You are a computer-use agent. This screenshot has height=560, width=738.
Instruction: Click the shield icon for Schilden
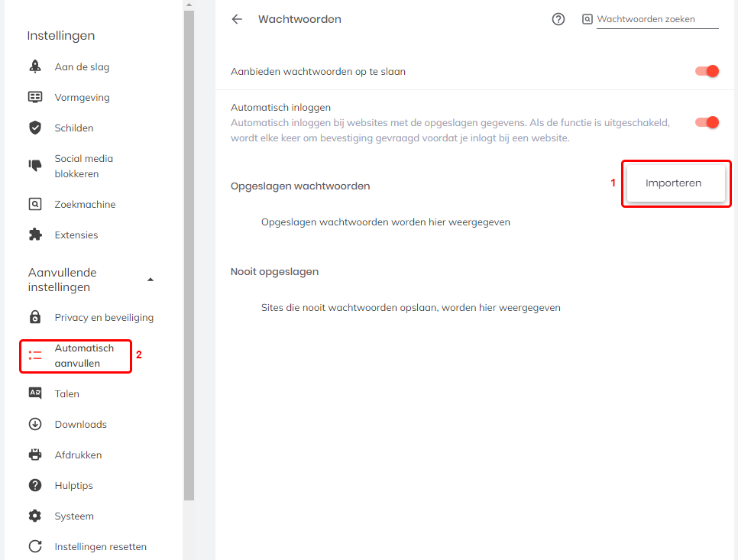point(35,128)
